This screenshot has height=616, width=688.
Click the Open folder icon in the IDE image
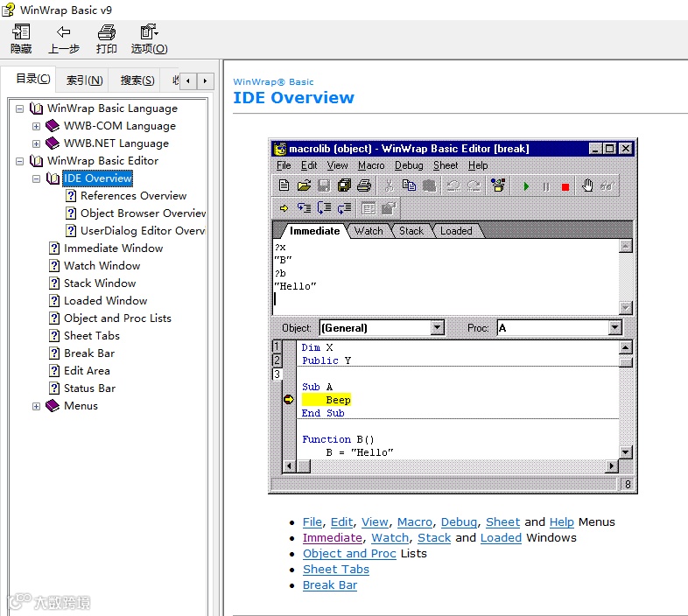(x=304, y=185)
